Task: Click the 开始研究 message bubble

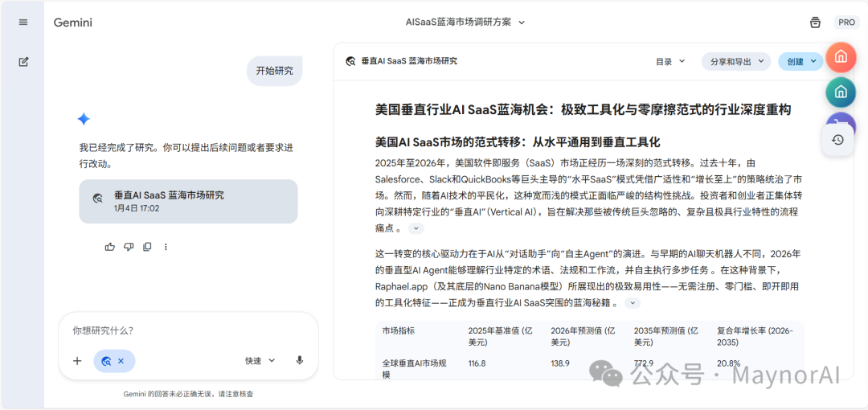Action: 275,71
